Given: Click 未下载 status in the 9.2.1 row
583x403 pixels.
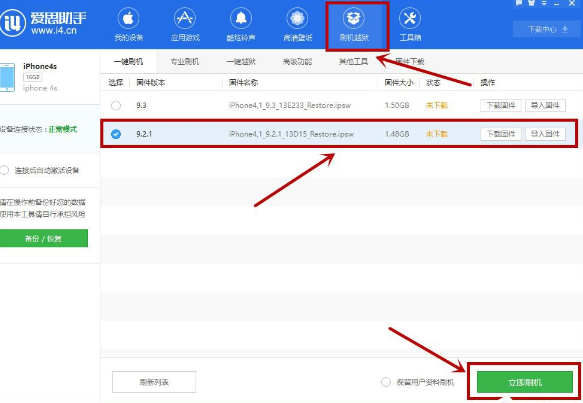Looking at the screenshot, I should click(x=437, y=134).
